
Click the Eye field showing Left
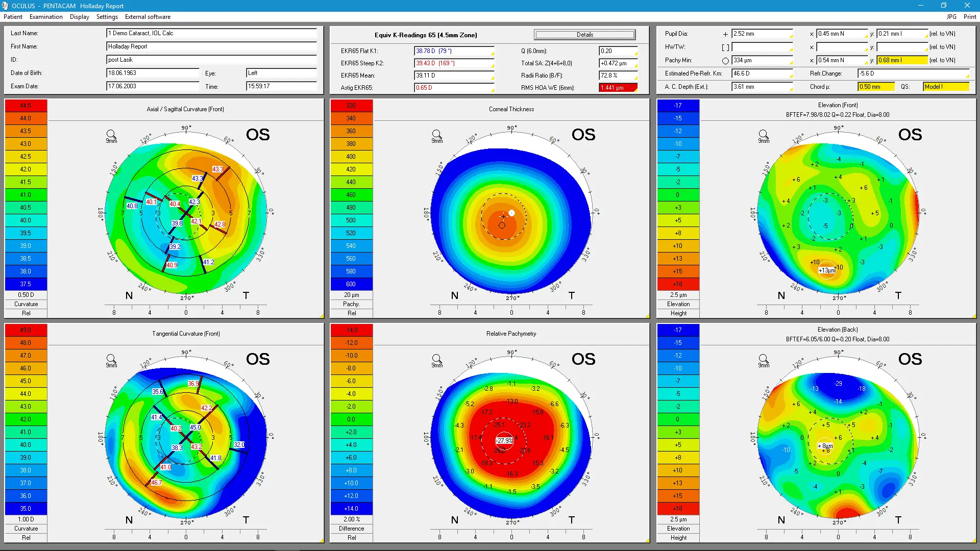coord(281,73)
